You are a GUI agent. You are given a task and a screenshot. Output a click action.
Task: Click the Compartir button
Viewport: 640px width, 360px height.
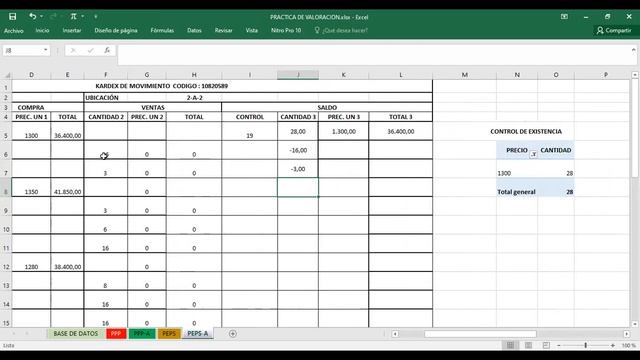tap(614, 31)
